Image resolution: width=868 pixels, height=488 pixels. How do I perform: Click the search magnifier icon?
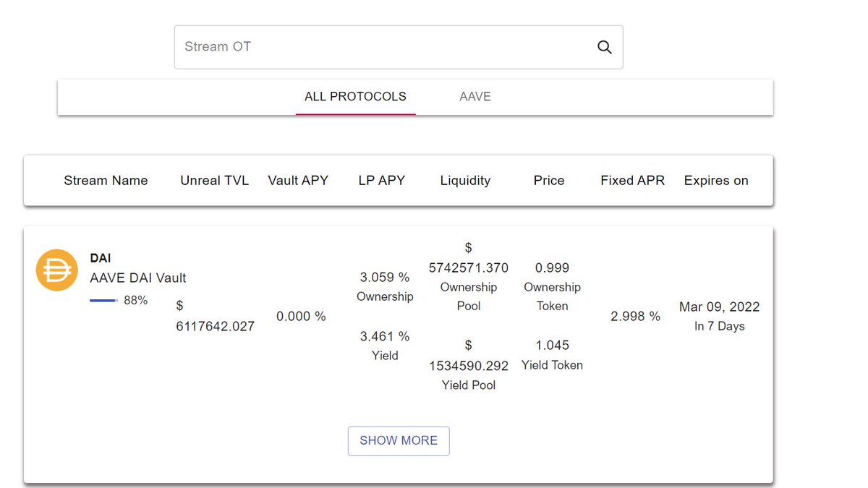click(x=605, y=47)
